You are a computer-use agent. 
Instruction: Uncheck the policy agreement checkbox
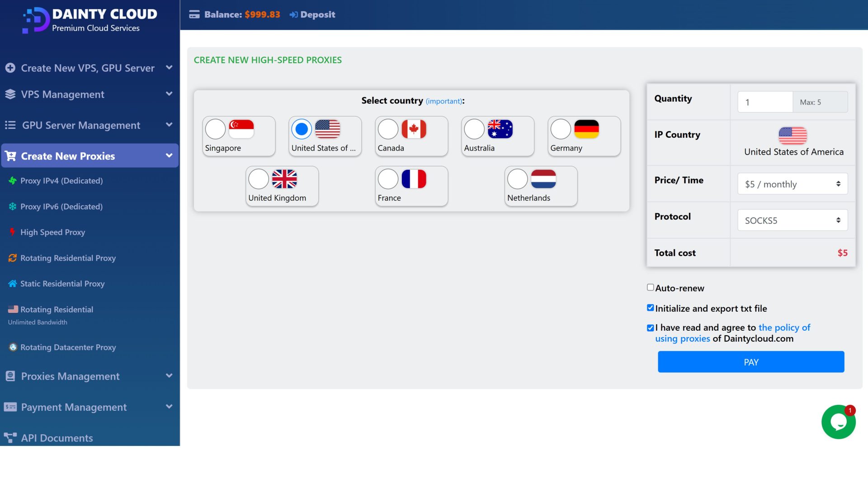[x=651, y=328]
